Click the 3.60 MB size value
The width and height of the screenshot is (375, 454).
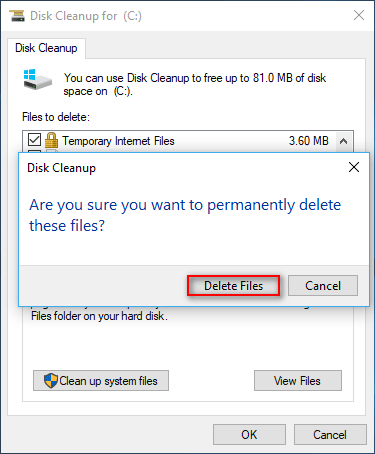[309, 141]
